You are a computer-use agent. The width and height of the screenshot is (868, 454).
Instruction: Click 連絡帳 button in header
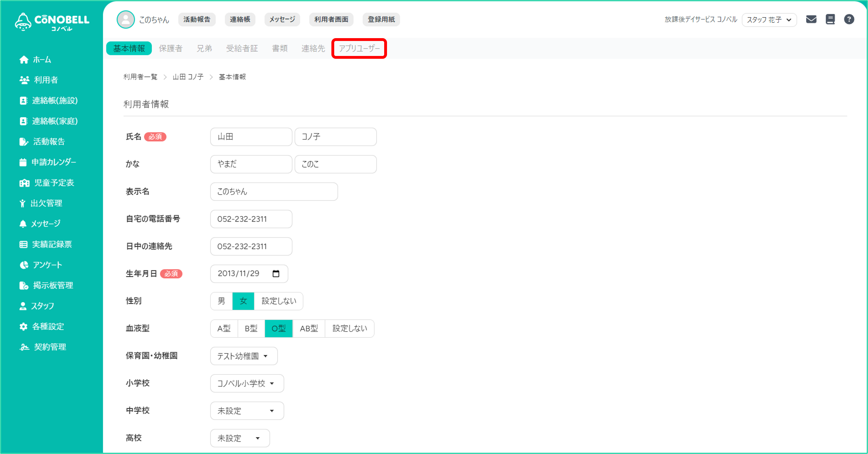[240, 20]
